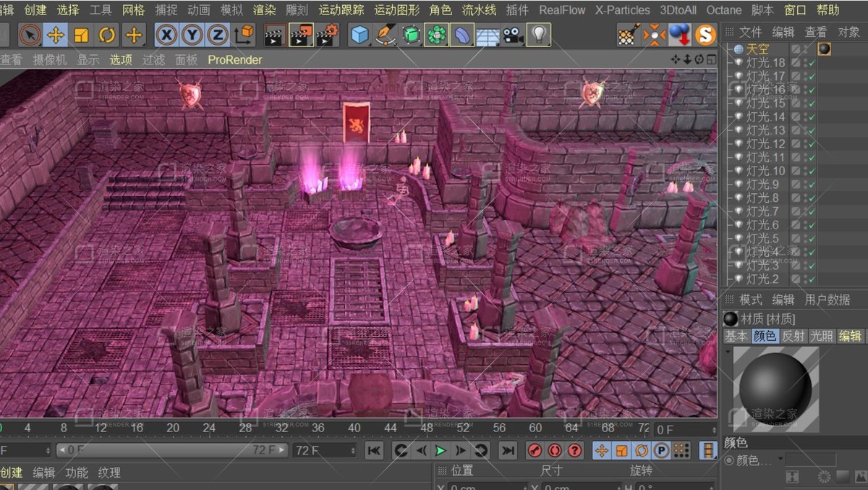Open the green Array modeling object icon
The image size is (868, 490).
point(437,35)
